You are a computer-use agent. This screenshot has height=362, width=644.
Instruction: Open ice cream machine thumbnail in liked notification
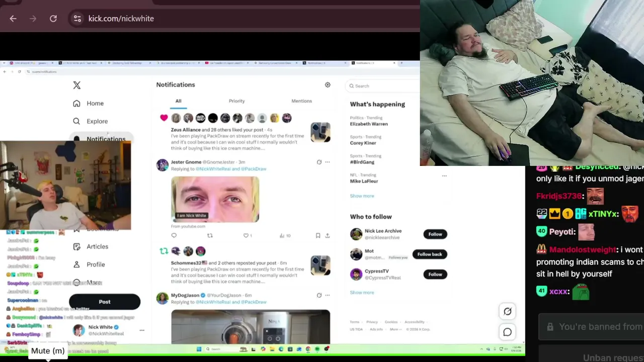320,132
